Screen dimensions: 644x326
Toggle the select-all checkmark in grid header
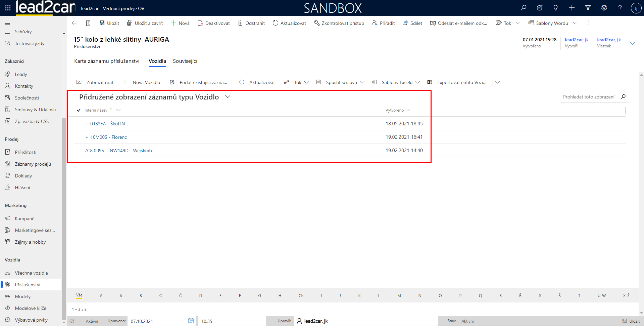pyautogui.click(x=79, y=110)
